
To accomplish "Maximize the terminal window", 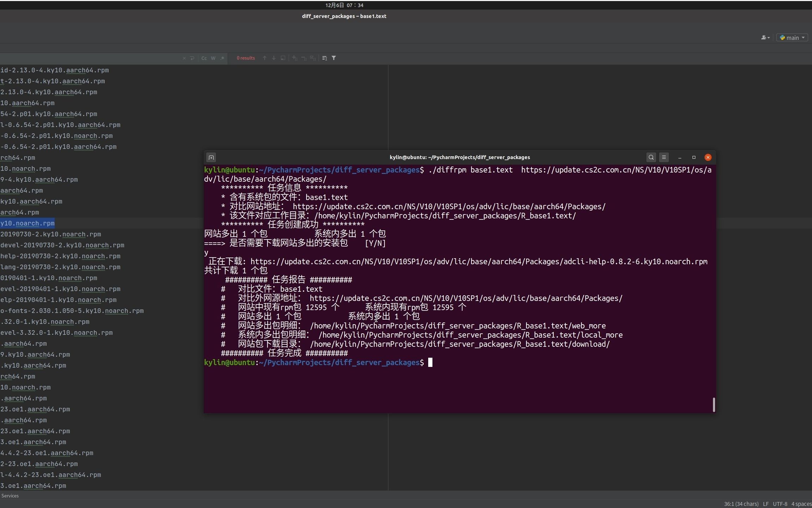I will pyautogui.click(x=694, y=157).
